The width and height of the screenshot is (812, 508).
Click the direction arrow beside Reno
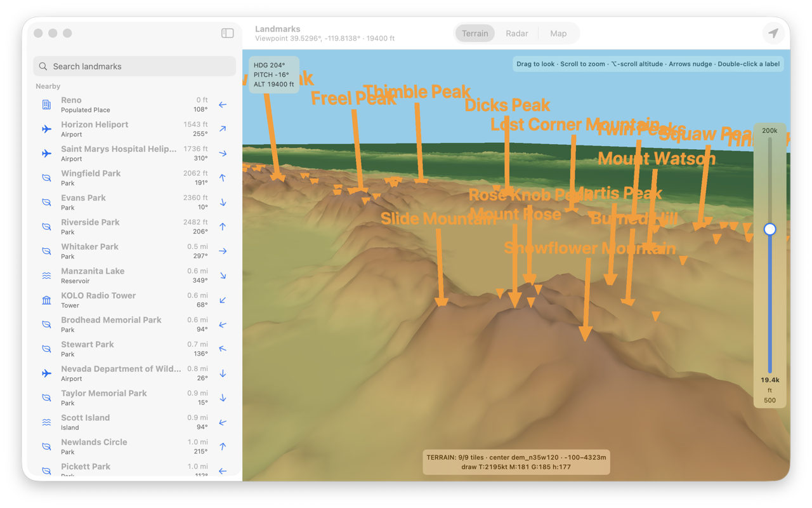[x=223, y=105]
